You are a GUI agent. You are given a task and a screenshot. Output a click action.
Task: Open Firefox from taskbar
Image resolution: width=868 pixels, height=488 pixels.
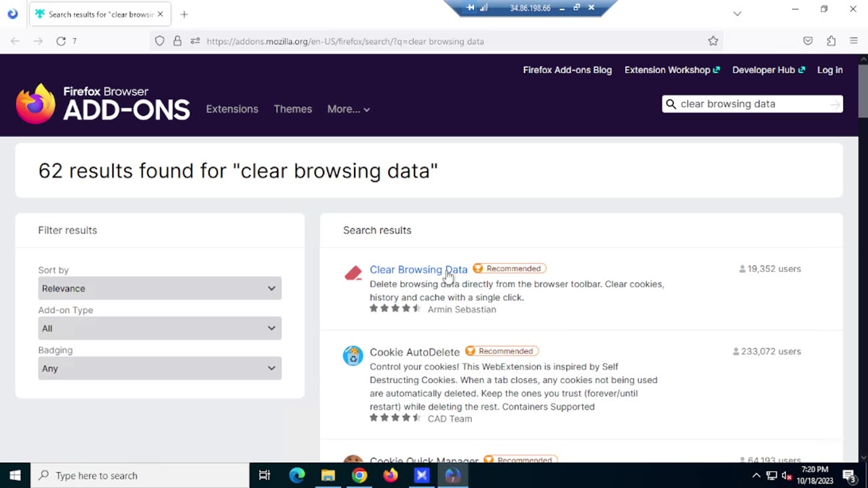[391, 475]
